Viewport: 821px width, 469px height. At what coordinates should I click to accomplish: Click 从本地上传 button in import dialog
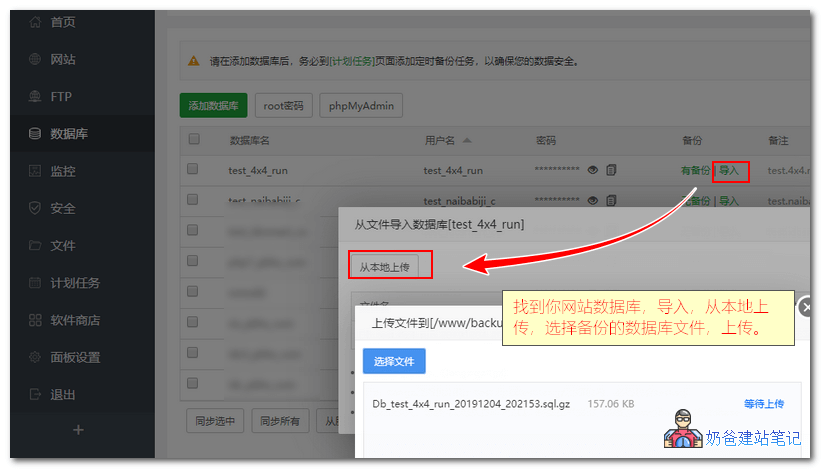coord(384,267)
